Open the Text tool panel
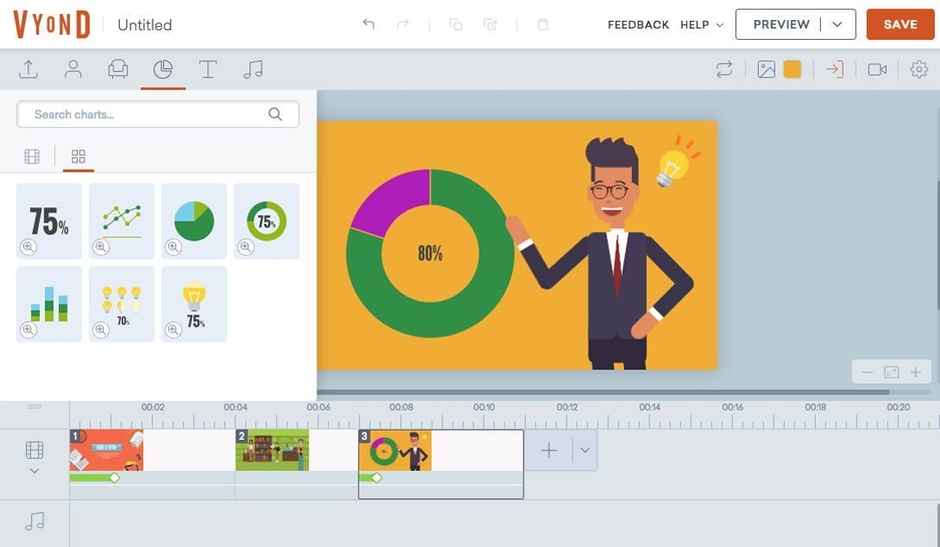This screenshot has height=547, width=940. pos(208,69)
